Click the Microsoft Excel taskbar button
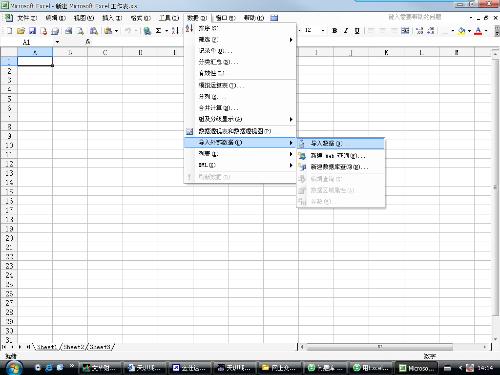 (417, 368)
